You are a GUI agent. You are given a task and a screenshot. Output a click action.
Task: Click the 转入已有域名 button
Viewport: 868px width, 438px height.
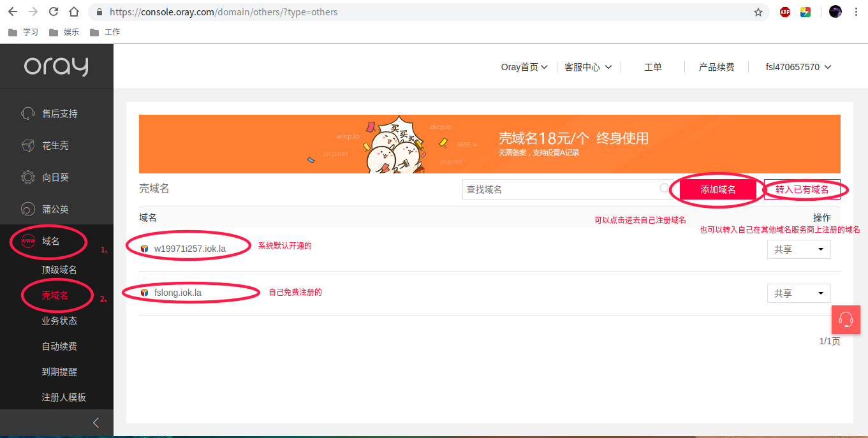[802, 189]
